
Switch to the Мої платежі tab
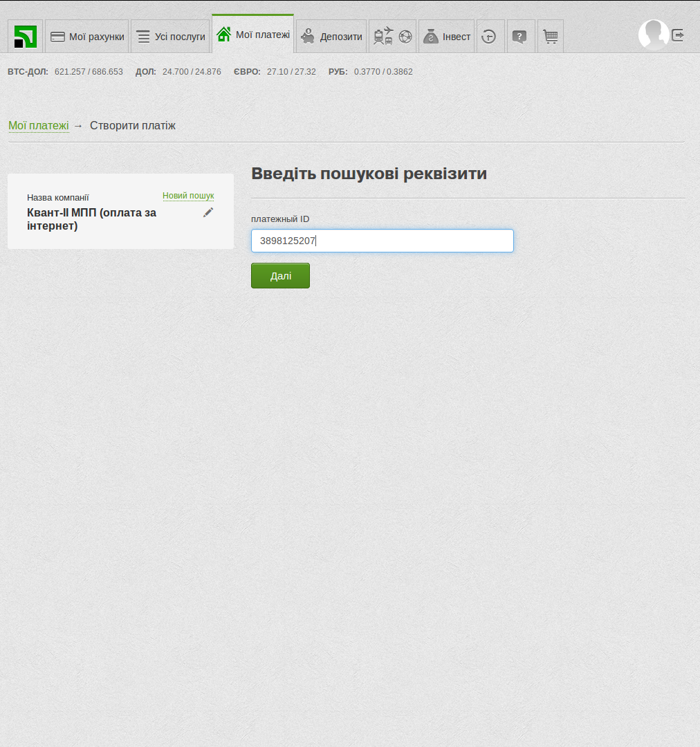pos(253,34)
